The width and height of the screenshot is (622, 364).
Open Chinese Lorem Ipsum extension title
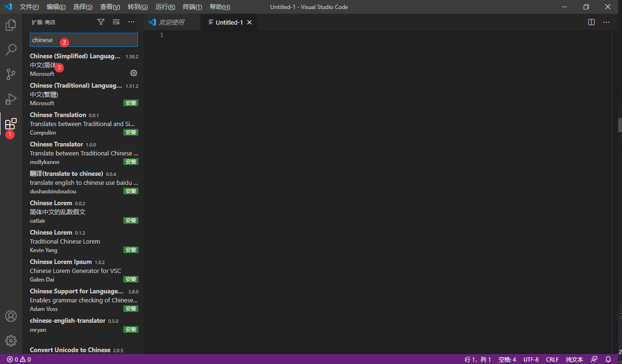click(61, 262)
